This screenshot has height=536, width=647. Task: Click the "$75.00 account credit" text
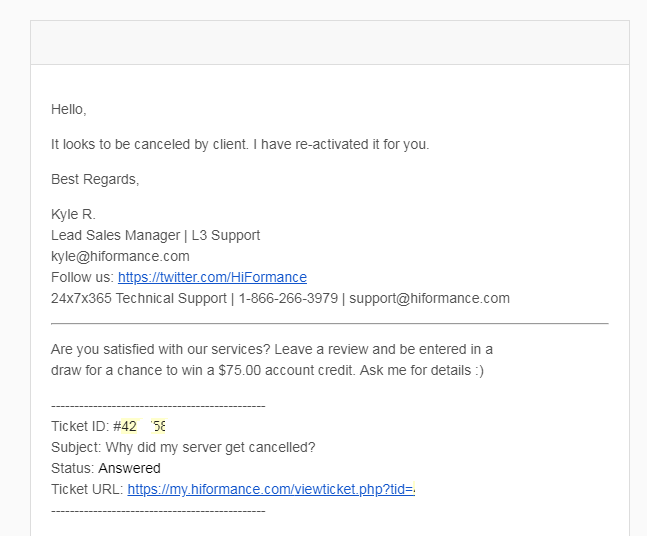[286, 371]
